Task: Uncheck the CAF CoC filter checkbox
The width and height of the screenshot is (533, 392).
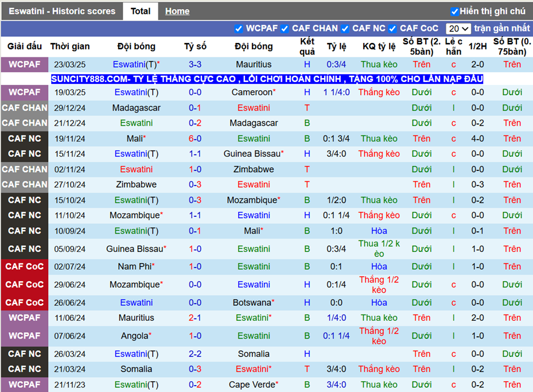Action: [392, 29]
